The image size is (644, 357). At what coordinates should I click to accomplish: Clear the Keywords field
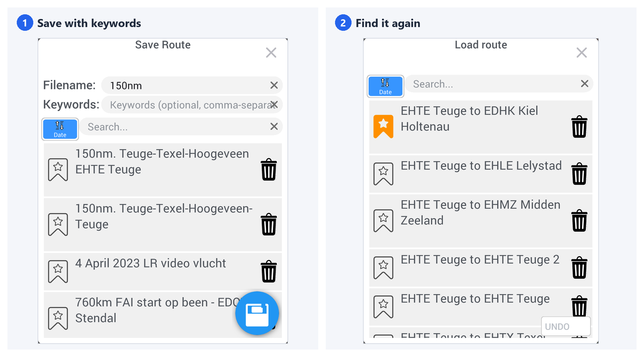point(274,105)
